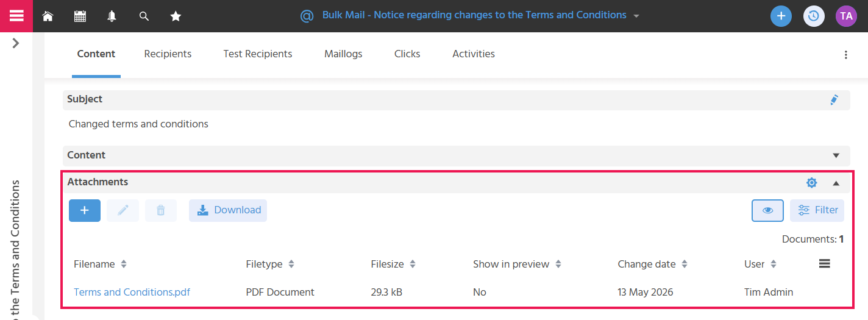Open notifications bell icon
This screenshot has height=320, width=868.
[x=112, y=16]
